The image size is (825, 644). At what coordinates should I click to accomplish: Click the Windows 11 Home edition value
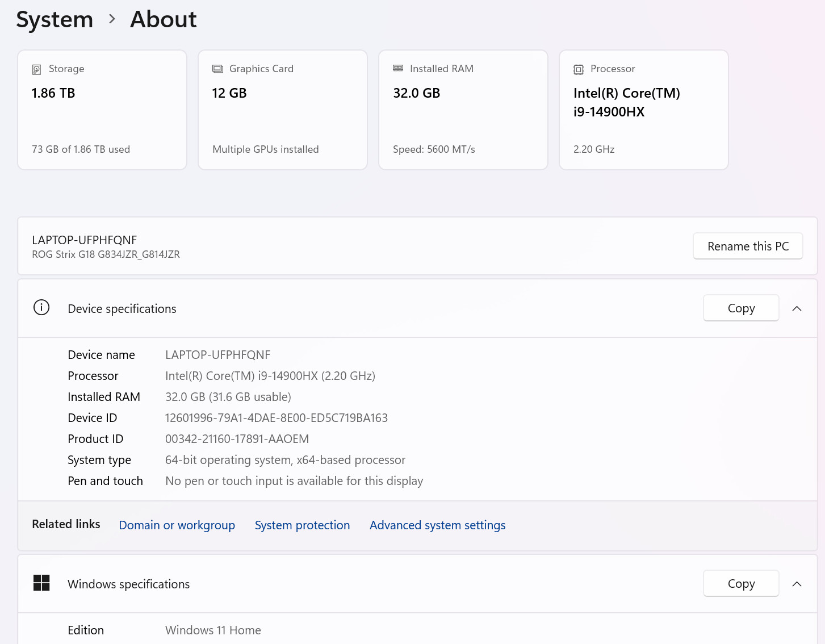213,630
